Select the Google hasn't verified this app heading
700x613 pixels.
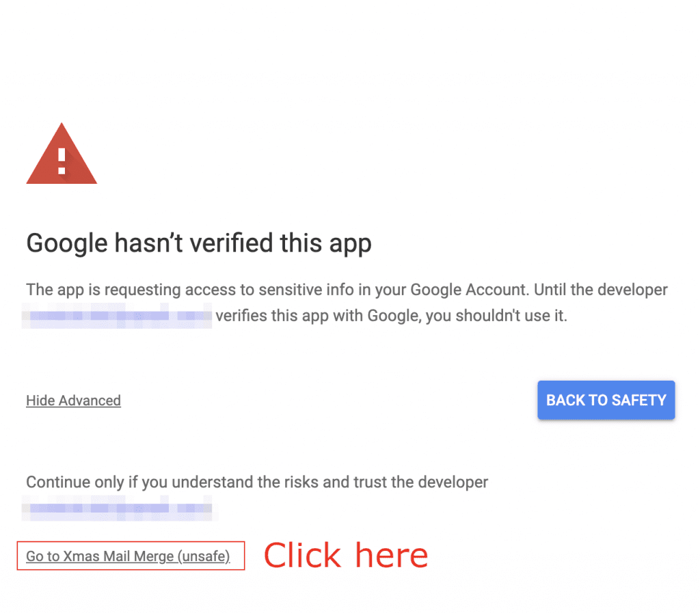coord(198,243)
